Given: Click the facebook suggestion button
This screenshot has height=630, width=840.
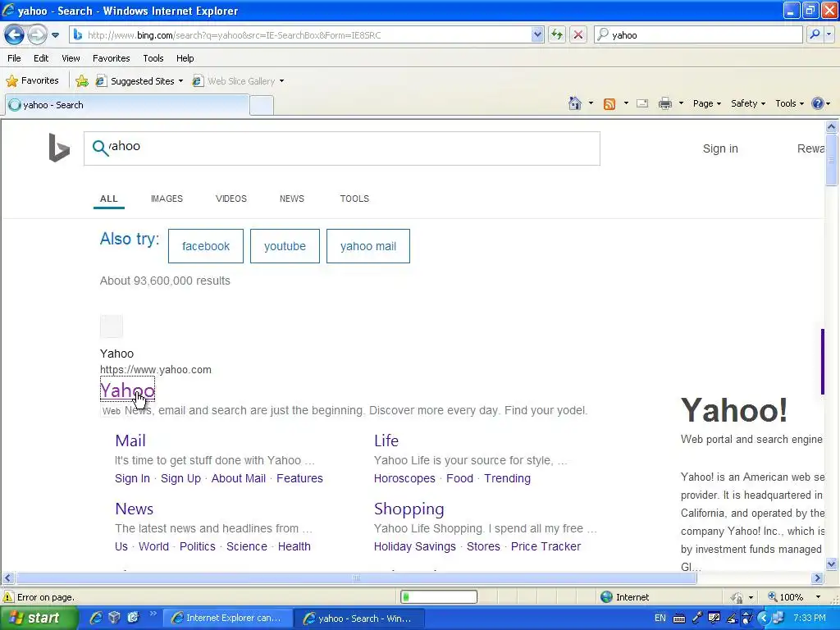Looking at the screenshot, I should pyautogui.click(x=206, y=246).
